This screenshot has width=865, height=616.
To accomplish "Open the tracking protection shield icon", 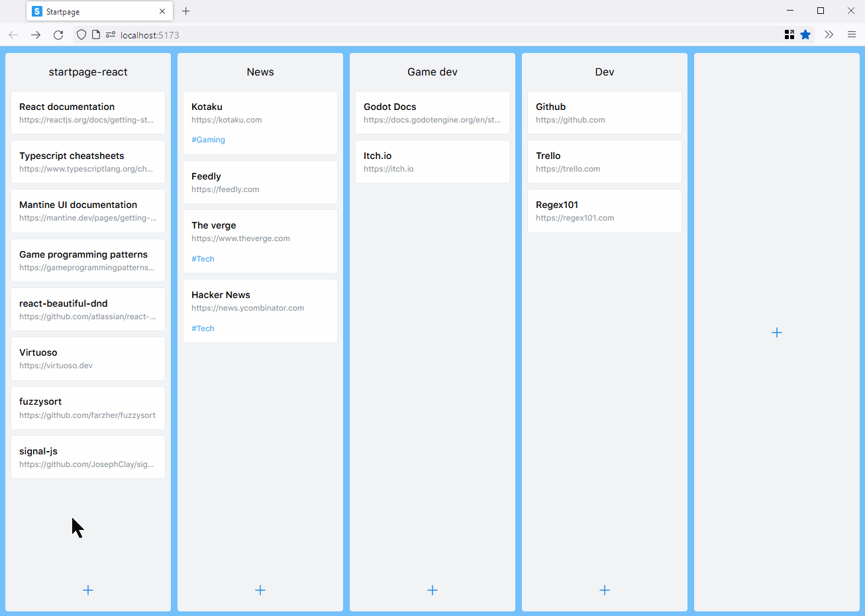I will coord(81,35).
